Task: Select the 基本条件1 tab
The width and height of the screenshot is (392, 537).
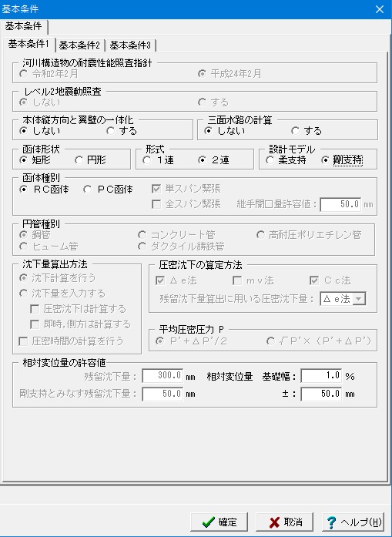Action: pos(28,44)
